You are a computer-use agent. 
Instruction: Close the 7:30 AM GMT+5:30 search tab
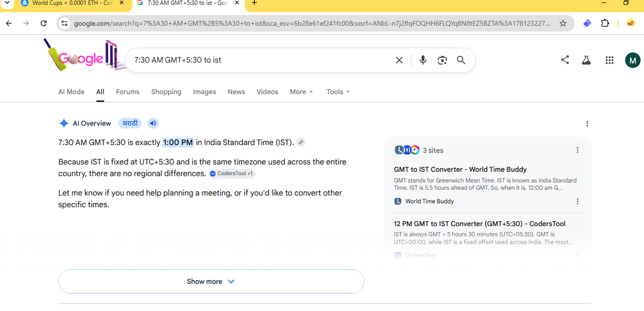pos(237,3)
